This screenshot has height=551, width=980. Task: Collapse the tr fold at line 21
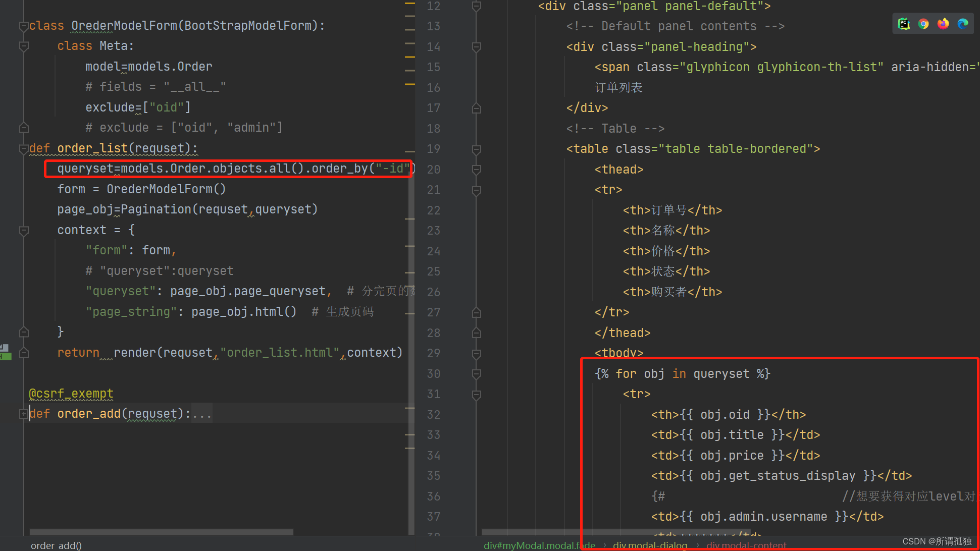(476, 190)
